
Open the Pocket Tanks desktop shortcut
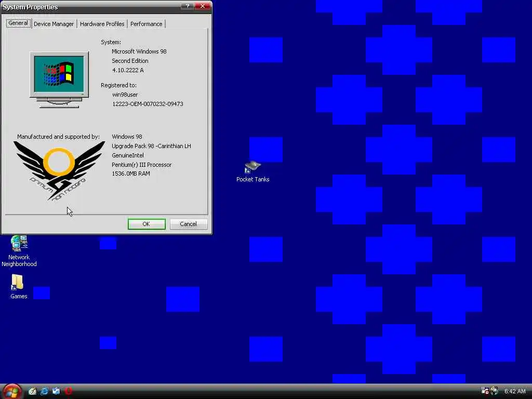tap(253, 171)
